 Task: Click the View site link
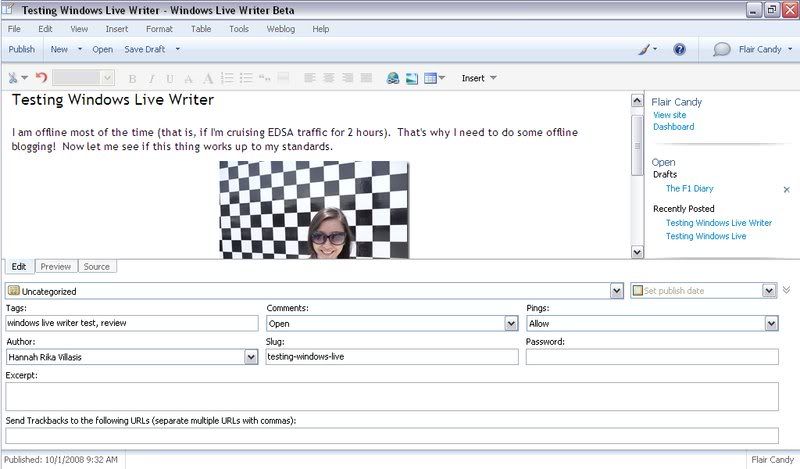tap(669, 115)
